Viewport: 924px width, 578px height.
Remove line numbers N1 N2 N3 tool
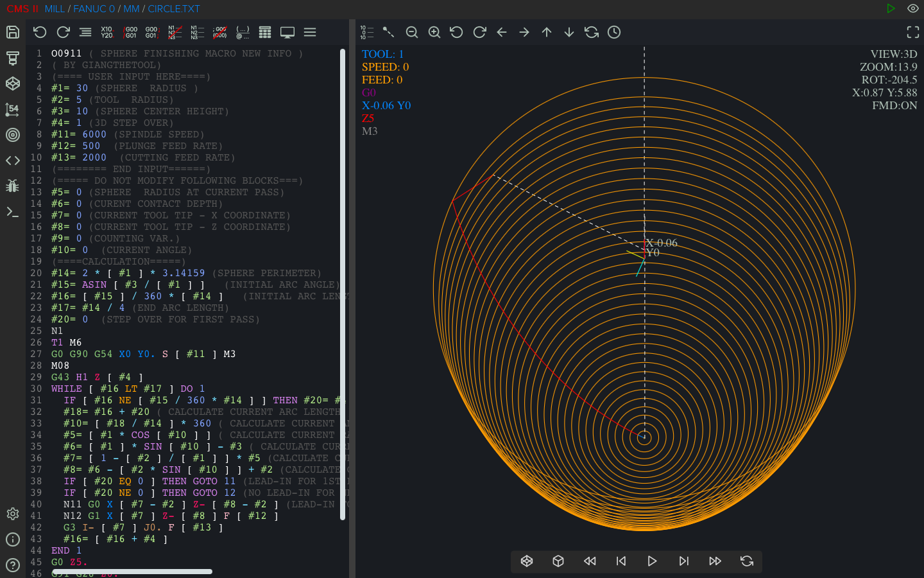point(175,32)
